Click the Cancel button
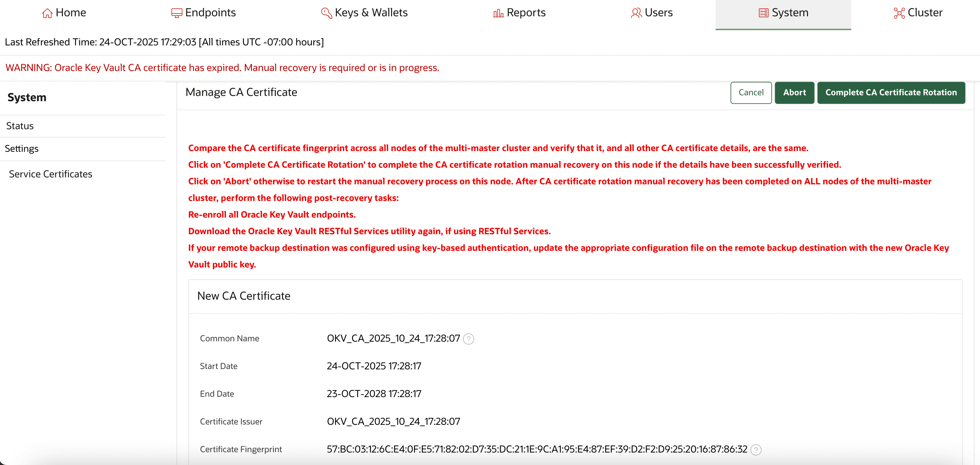Viewport: 980px width, 465px height. click(x=751, y=93)
